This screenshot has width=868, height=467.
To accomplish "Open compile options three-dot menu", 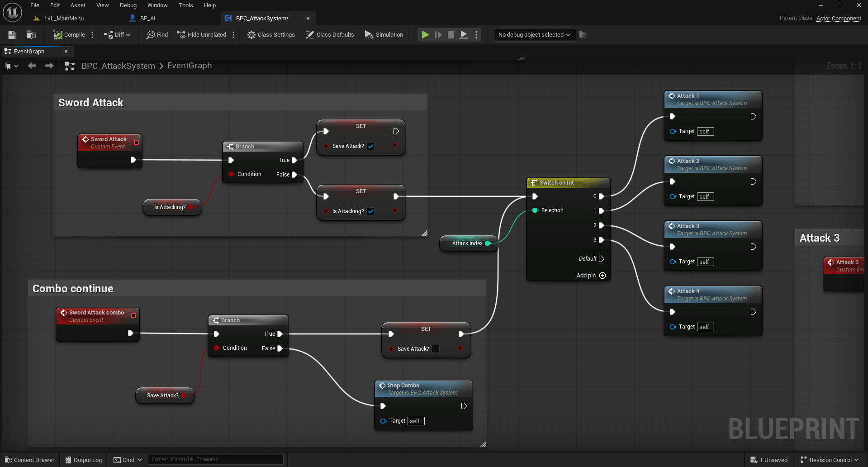I will 92,35.
